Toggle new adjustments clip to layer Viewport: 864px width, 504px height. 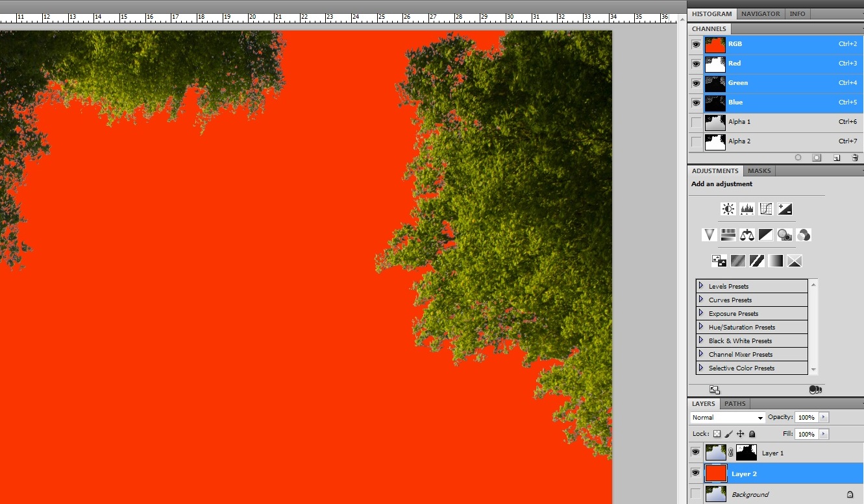[816, 389]
